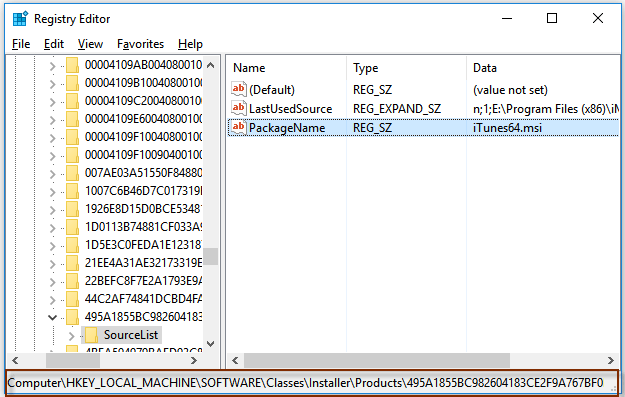The image size is (625, 397).
Task: Select the SourceList folder icon
Action: tap(91, 335)
